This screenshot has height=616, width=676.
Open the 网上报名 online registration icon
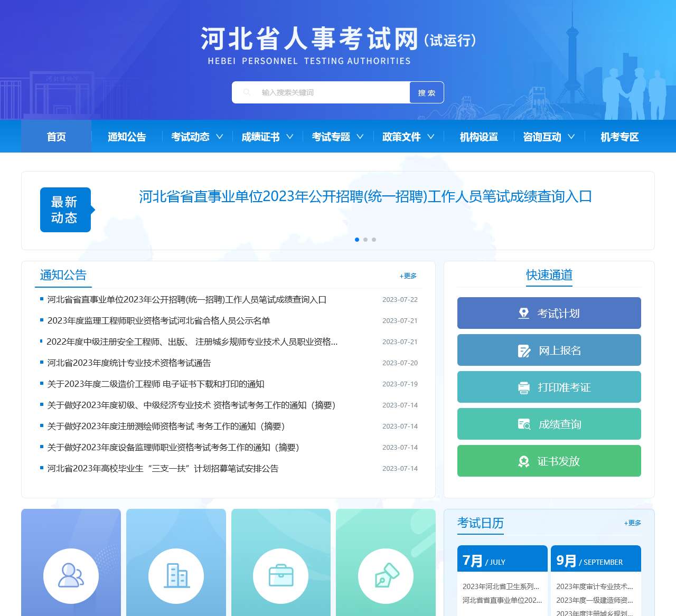(x=523, y=350)
